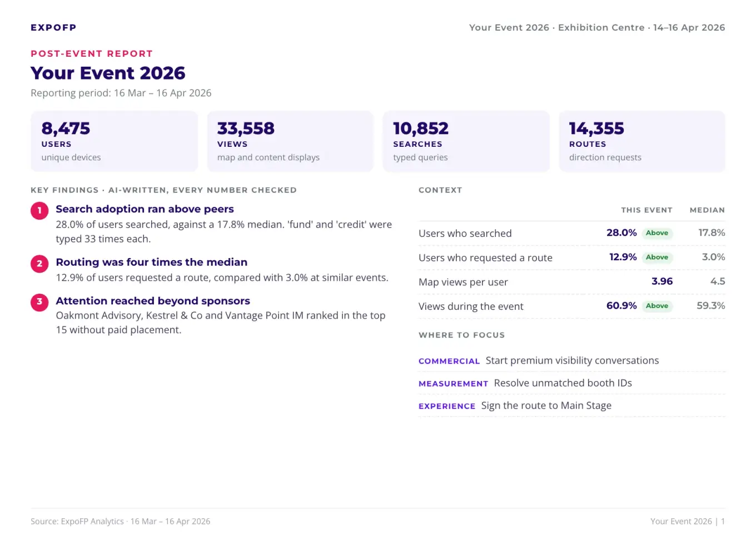Viewport: 756px width, 535px height.
Task: Click the 'Attention reached beyond sponsors' heading
Action: click(x=153, y=301)
